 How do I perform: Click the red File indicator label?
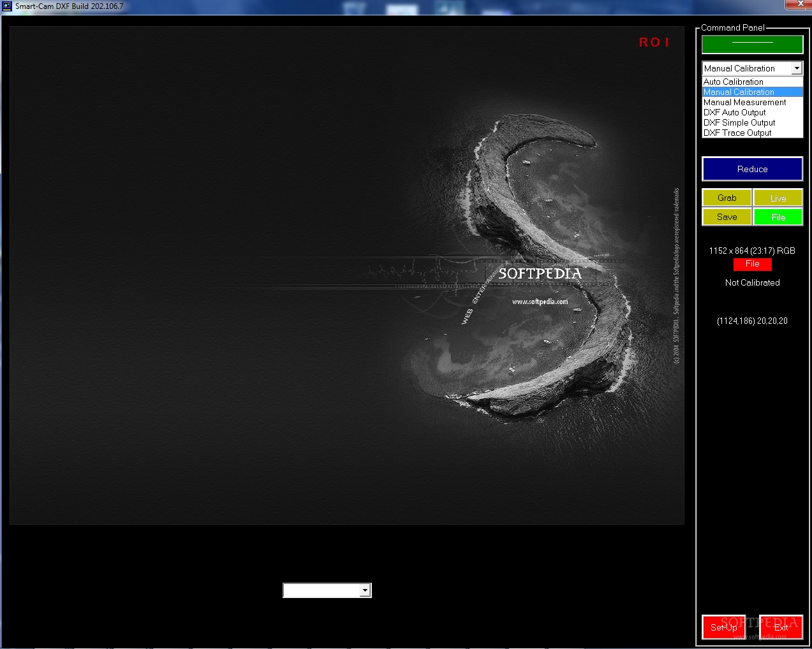pyautogui.click(x=752, y=264)
